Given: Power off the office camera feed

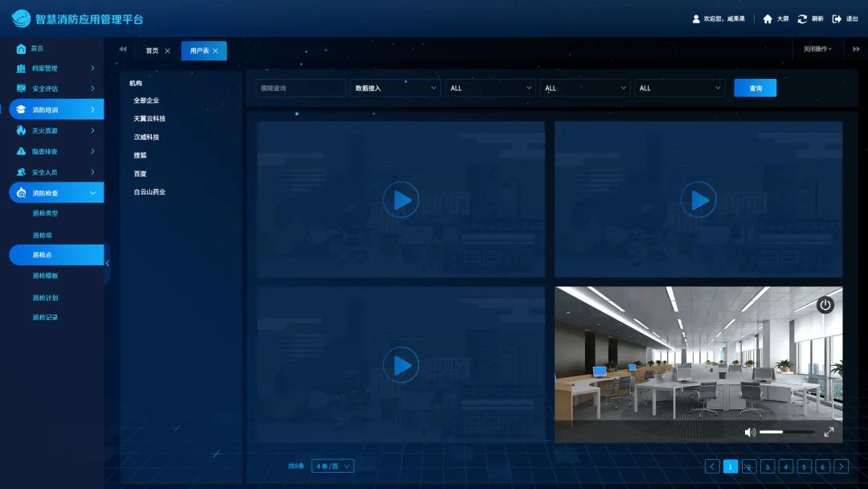Looking at the screenshot, I should (825, 305).
